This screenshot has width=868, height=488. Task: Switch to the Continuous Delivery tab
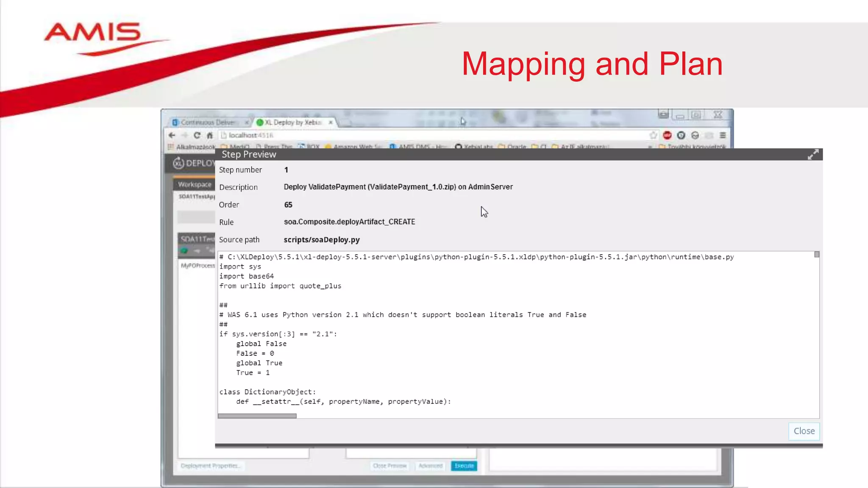coord(207,122)
